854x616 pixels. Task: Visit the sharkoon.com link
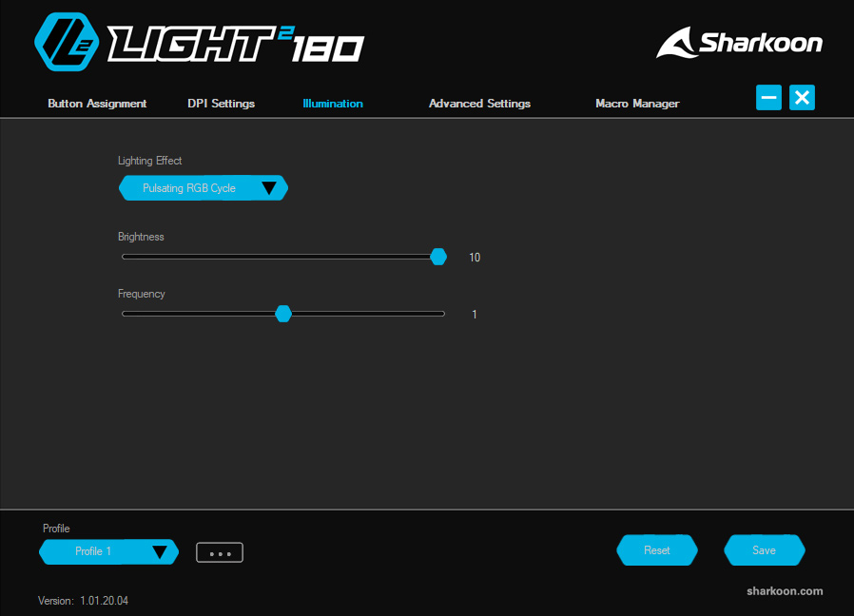click(x=785, y=591)
